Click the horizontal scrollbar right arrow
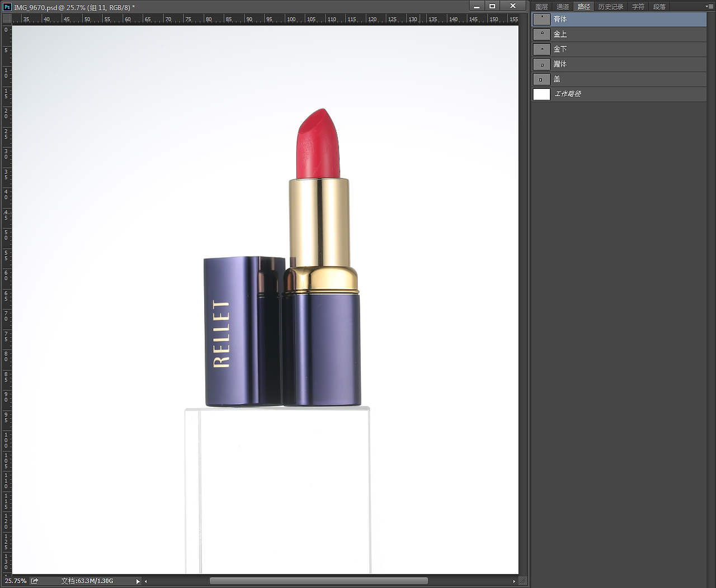 [514, 581]
